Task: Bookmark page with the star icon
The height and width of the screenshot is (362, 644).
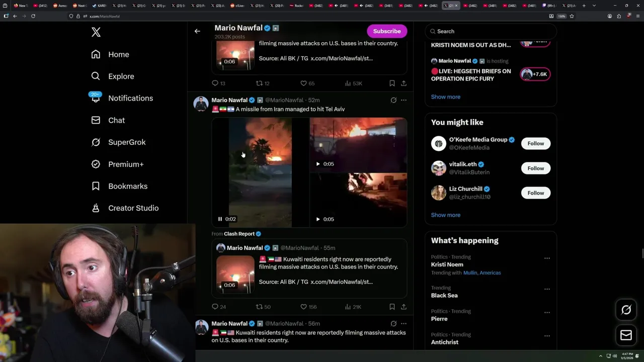Action: (x=572, y=16)
